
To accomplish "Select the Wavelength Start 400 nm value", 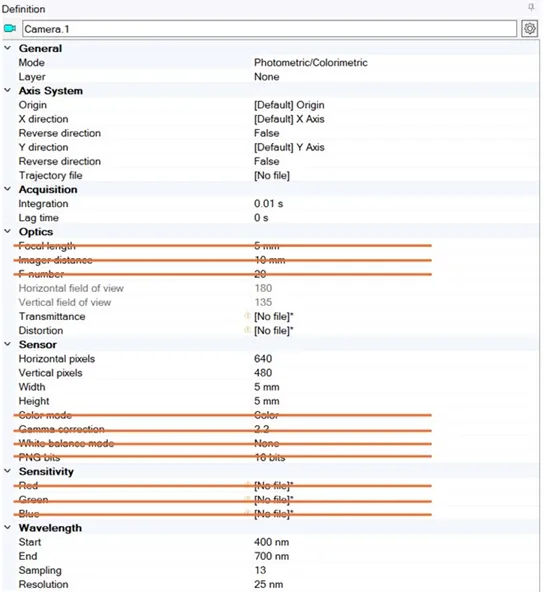I will click(271, 542).
